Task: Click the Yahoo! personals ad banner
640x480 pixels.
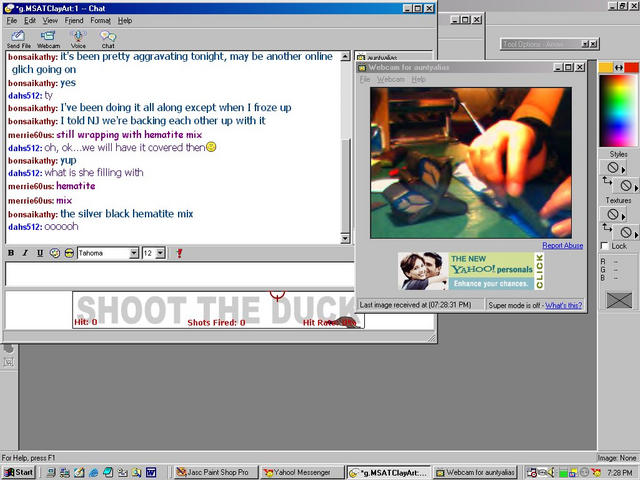Action: click(x=471, y=271)
